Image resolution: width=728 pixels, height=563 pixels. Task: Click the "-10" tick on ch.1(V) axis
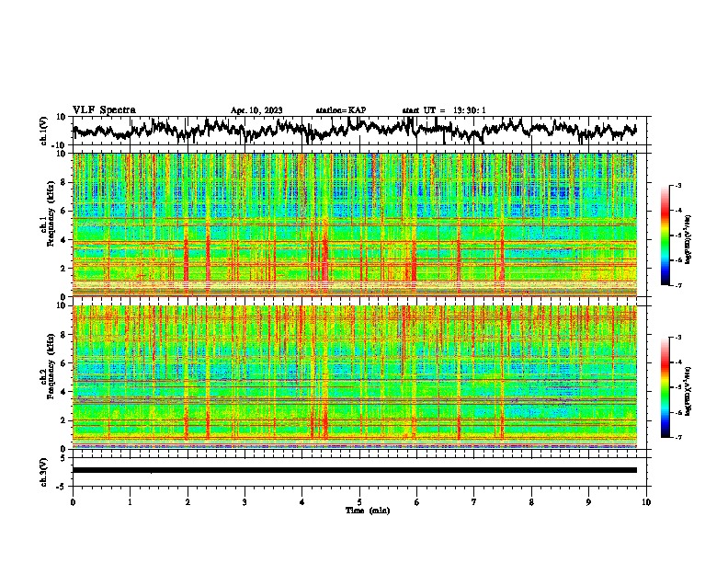tap(60, 145)
